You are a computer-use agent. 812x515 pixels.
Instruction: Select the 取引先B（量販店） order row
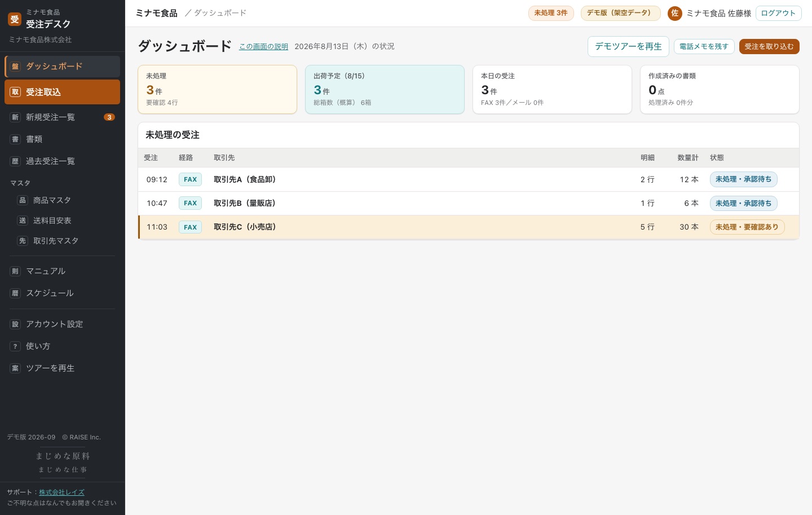point(469,203)
